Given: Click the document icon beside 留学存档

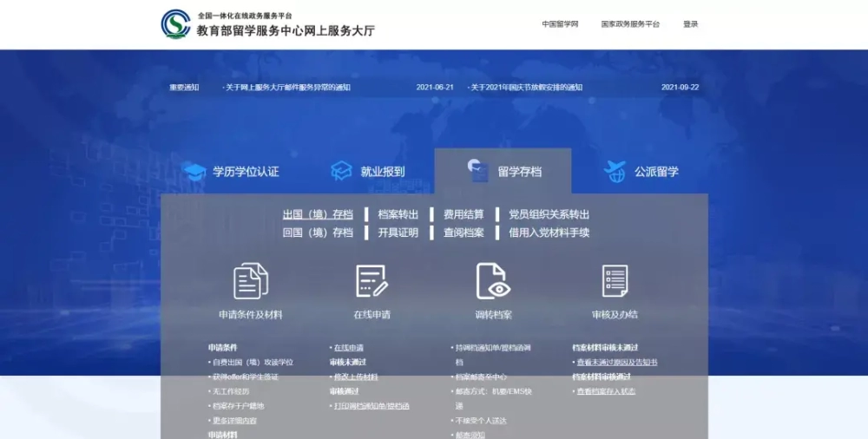Looking at the screenshot, I should click(477, 171).
